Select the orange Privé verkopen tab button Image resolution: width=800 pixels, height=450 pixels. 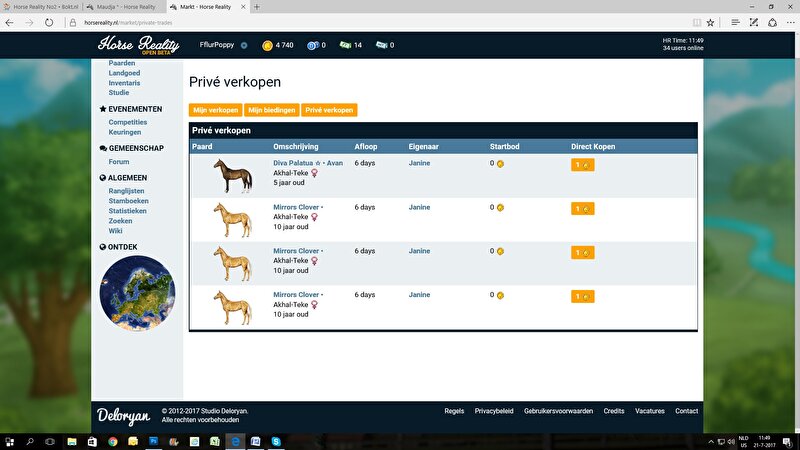329,109
